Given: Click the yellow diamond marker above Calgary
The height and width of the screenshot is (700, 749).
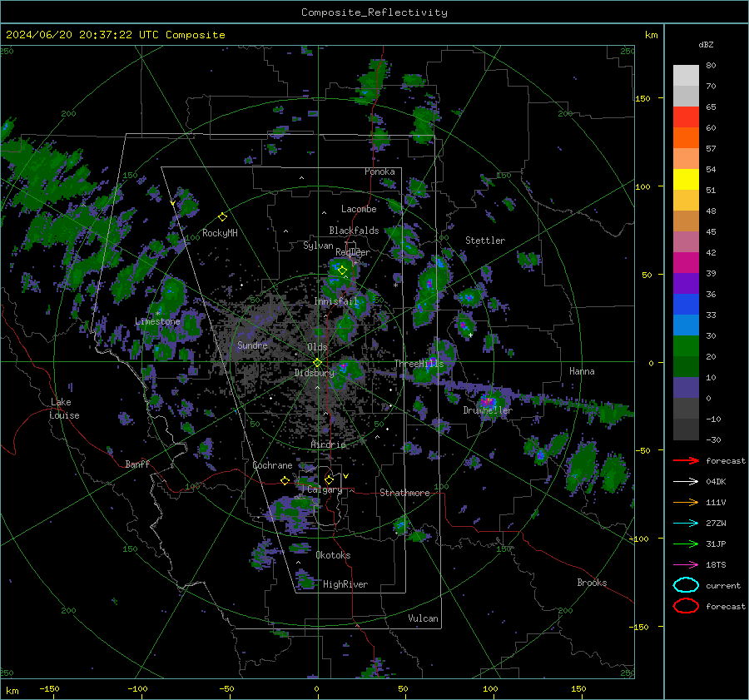Looking at the screenshot, I should (329, 479).
